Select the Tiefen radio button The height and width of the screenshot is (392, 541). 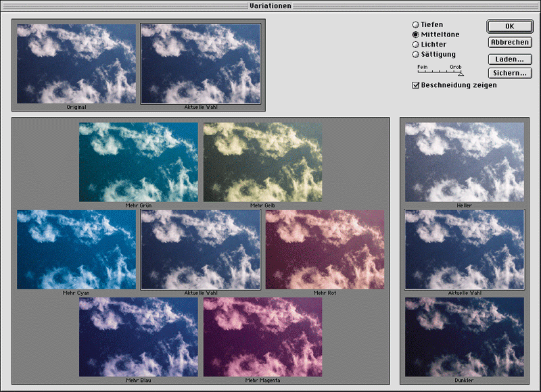[416, 24]
